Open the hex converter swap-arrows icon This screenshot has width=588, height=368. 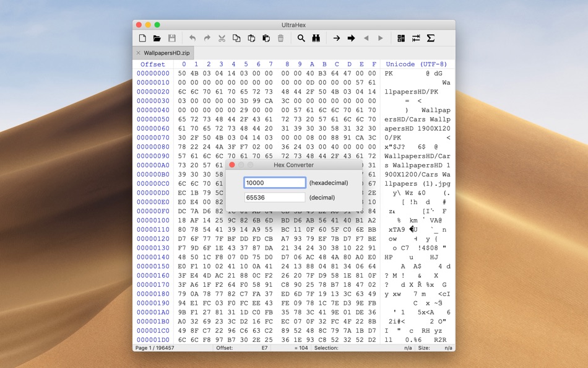(416, 38)
